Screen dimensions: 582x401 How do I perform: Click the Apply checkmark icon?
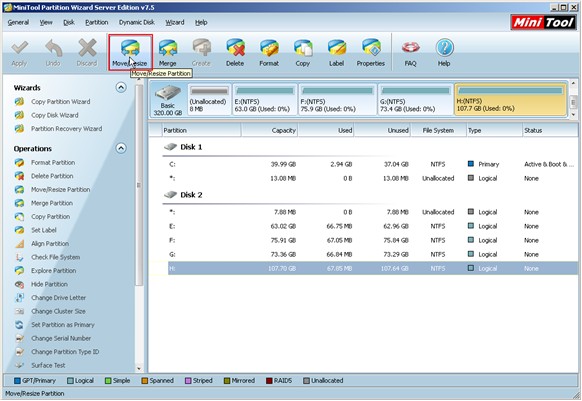(x=19, y=52)
